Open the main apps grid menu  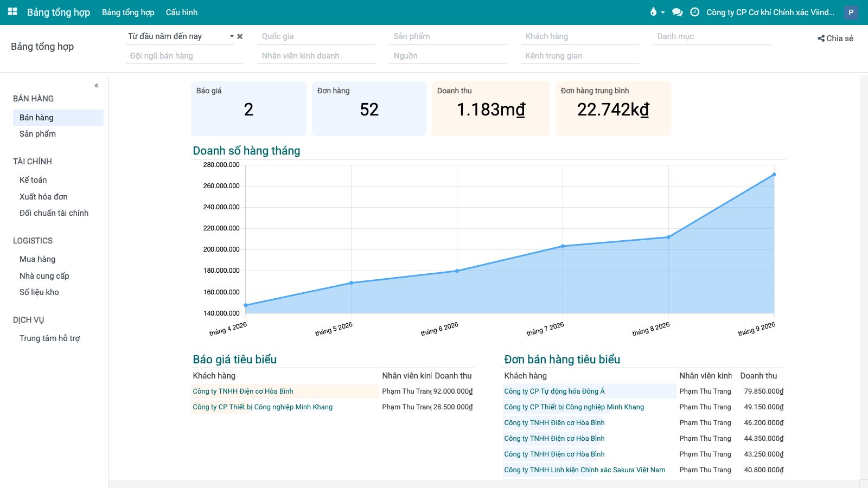pos(12,12)
